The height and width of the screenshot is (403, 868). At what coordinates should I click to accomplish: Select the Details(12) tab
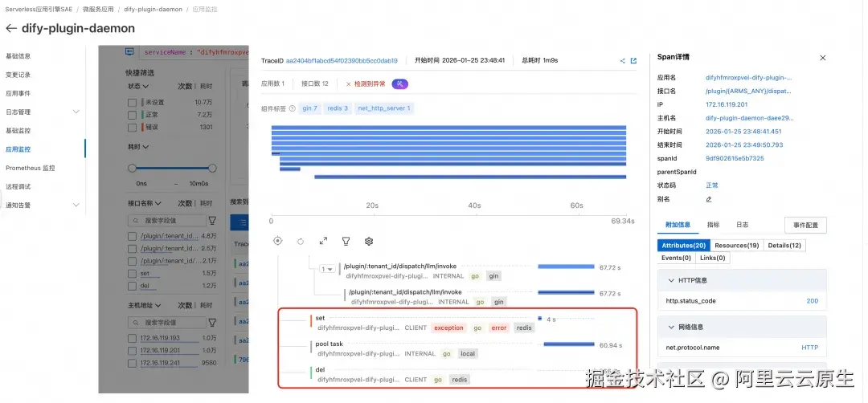pos(784,246)
